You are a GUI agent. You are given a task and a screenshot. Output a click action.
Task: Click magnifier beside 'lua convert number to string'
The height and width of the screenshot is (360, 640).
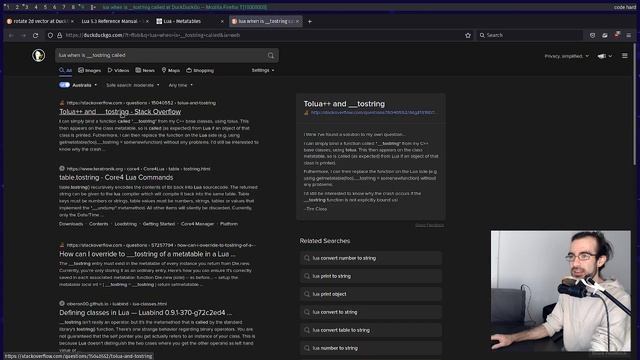pos(307,258)
